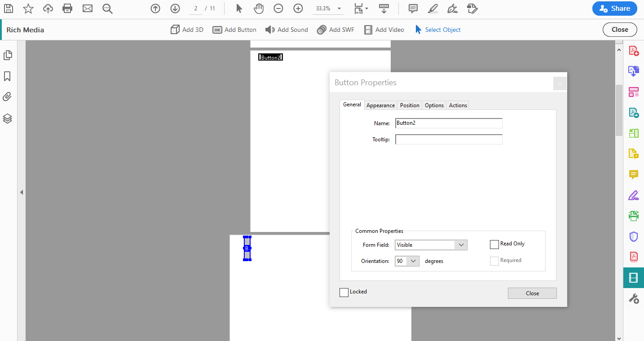644x341 pixels.
Task: Click the Add SWF tool
Action: [x=335, y=29]
